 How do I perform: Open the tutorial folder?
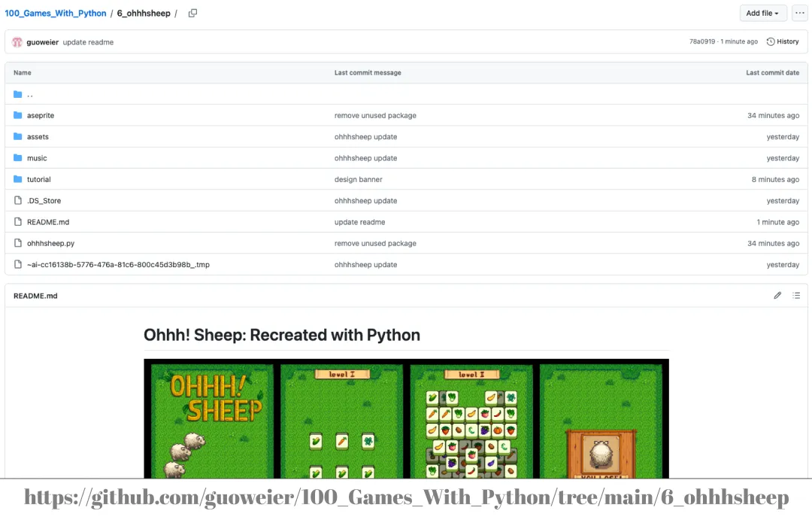click(x=39, y=179)
